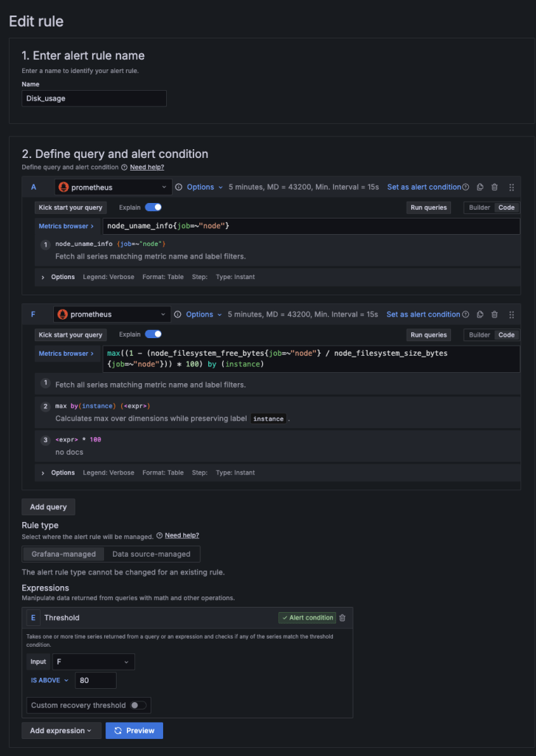Click help icon after query F alert condition link
The width and height of the screenshot is (536, 756).
465,315
